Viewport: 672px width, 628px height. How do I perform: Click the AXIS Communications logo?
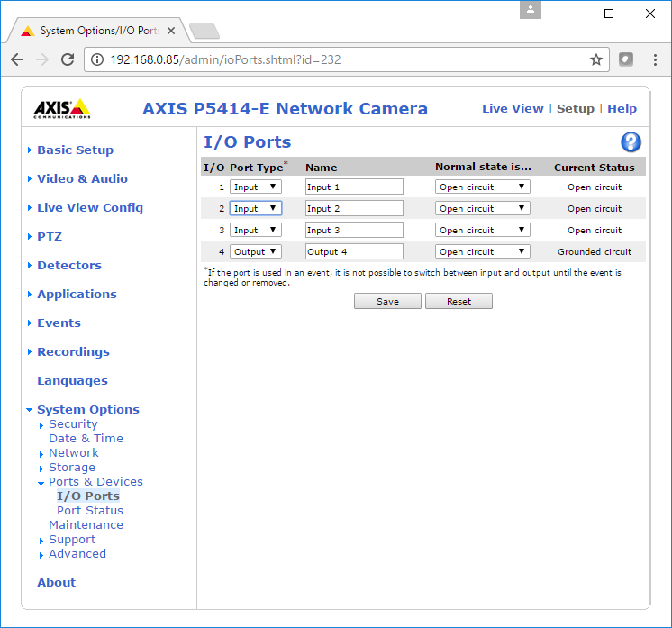pos(62,109)
